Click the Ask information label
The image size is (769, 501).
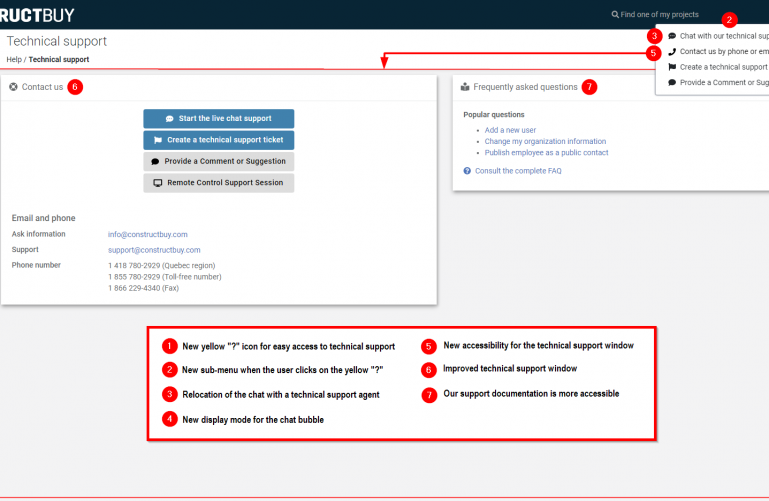click(x=38, y=234)
